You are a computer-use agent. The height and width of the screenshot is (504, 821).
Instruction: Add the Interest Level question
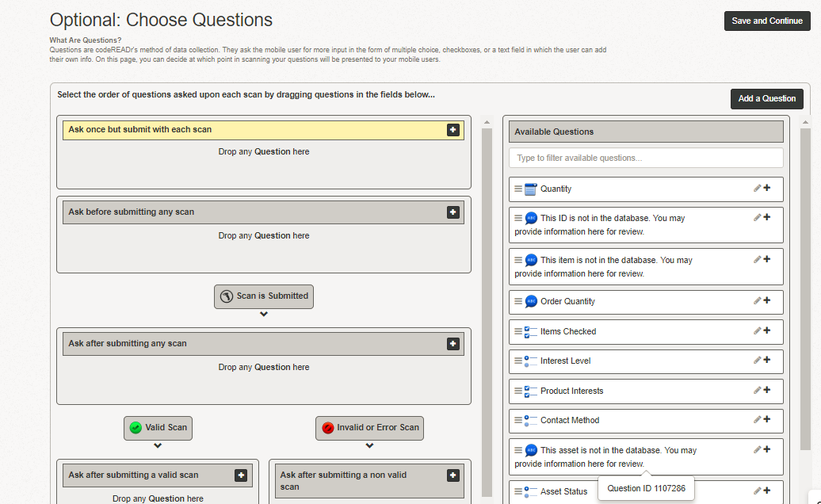767,360
